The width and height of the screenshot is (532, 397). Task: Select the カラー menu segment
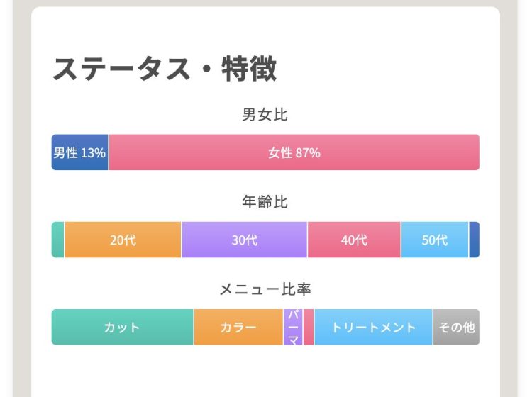(238, 327)
